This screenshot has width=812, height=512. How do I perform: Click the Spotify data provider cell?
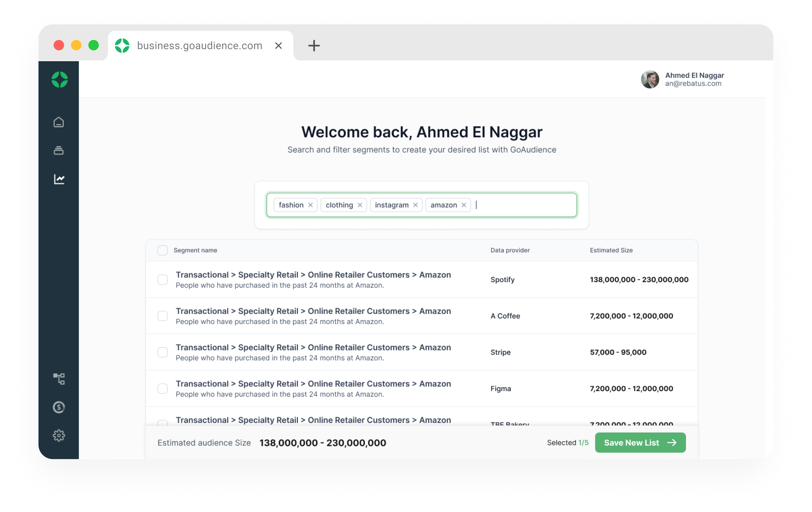(x=503, y=280)
